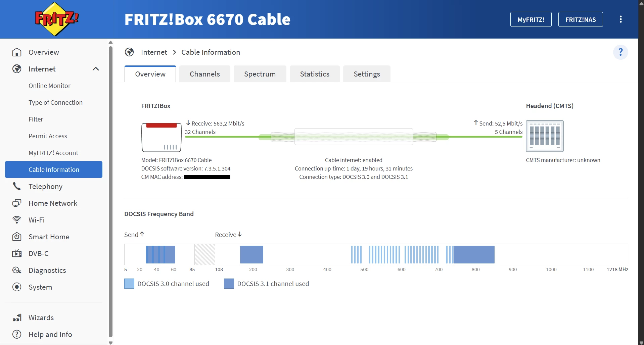Switch to the Channels tab
Screen dimensions: 644x345
point(205,74)
